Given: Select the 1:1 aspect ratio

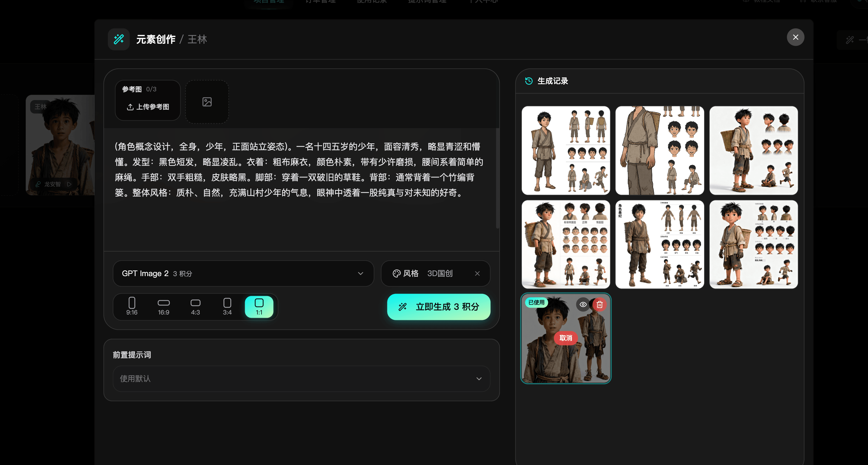Looking at the screenshot, I should pyautogui.click(x=259, y=306).
